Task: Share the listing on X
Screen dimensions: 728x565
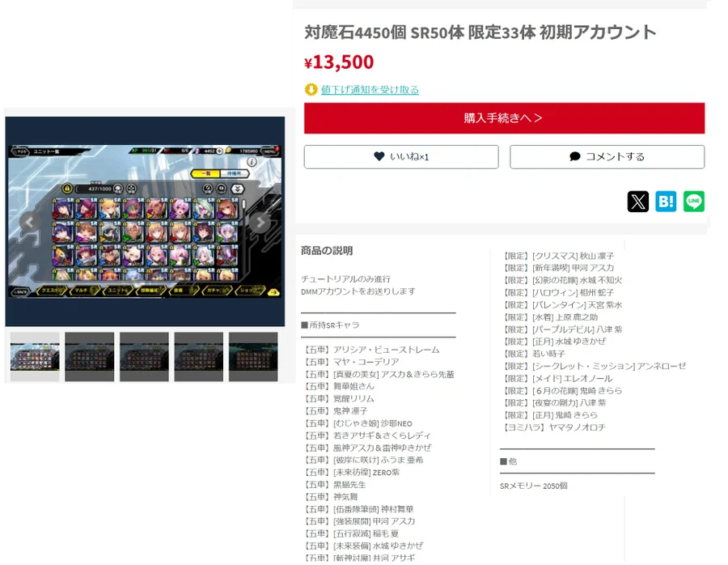Action: click(638, 202)
